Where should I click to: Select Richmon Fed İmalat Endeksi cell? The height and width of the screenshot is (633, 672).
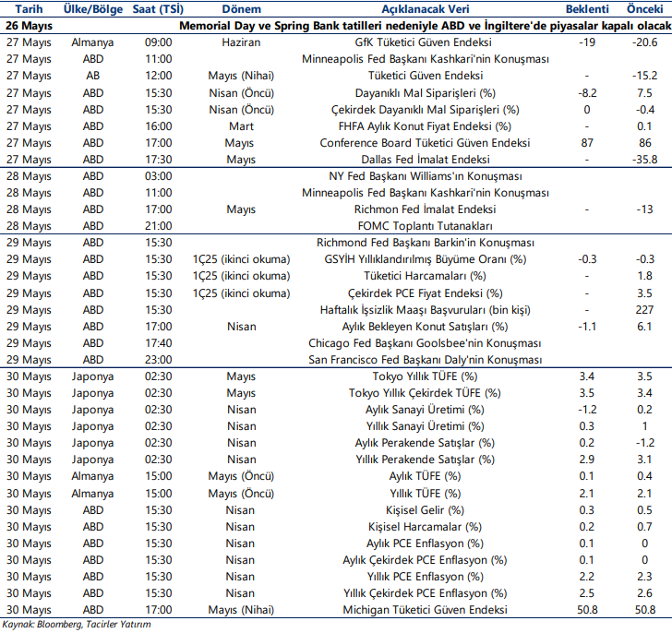click(425, 209)
